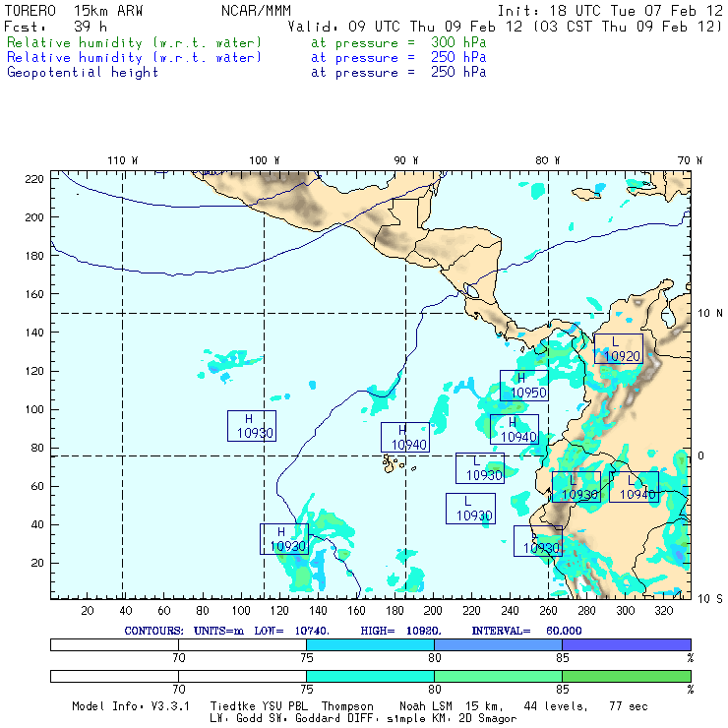The width and height of the screenshot is (728, 728).
Task: Click the 'L 10920' low-center box
Action: click(619, 348)
